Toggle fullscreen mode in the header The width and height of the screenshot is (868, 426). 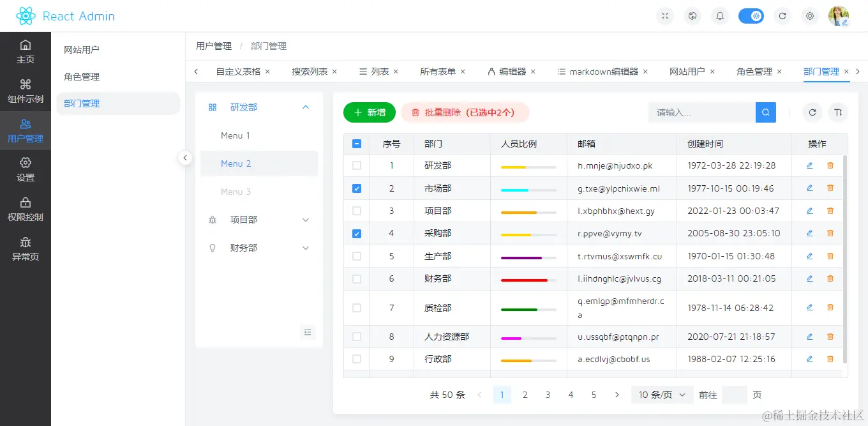click(665, 16)
